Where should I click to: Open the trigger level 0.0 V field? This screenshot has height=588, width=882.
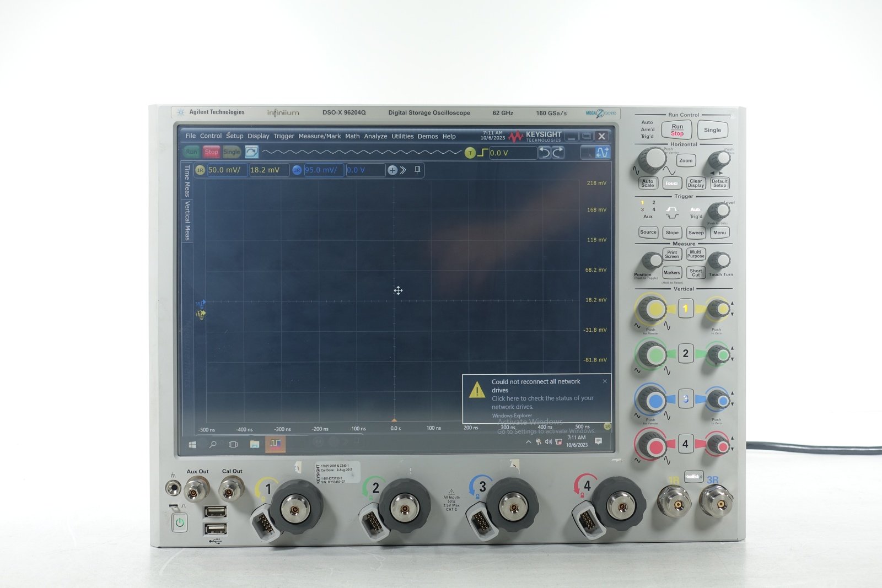(513, 153)
